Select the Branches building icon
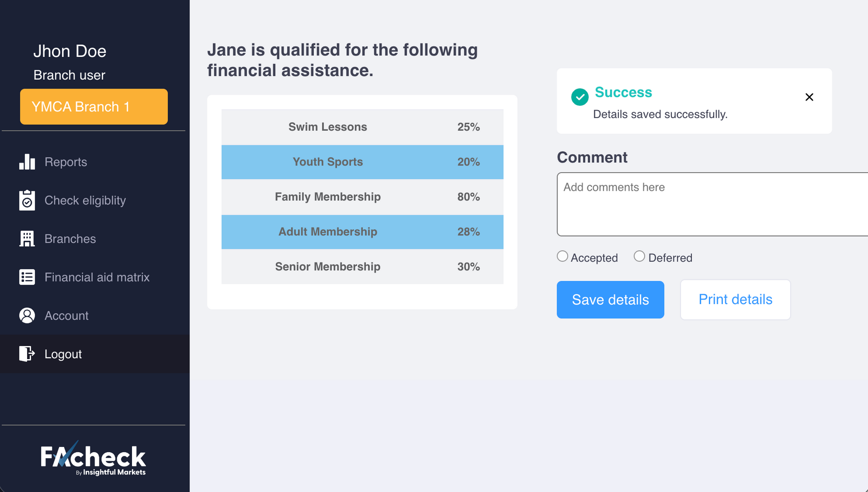This screenshot has height=492, width=868. tap(27, 239)
